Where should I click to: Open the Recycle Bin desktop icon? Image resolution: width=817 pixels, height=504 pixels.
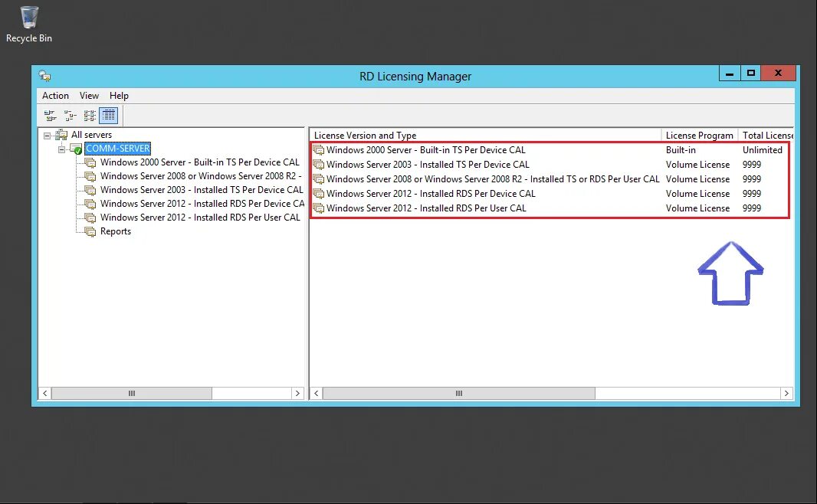pos(29,25)
